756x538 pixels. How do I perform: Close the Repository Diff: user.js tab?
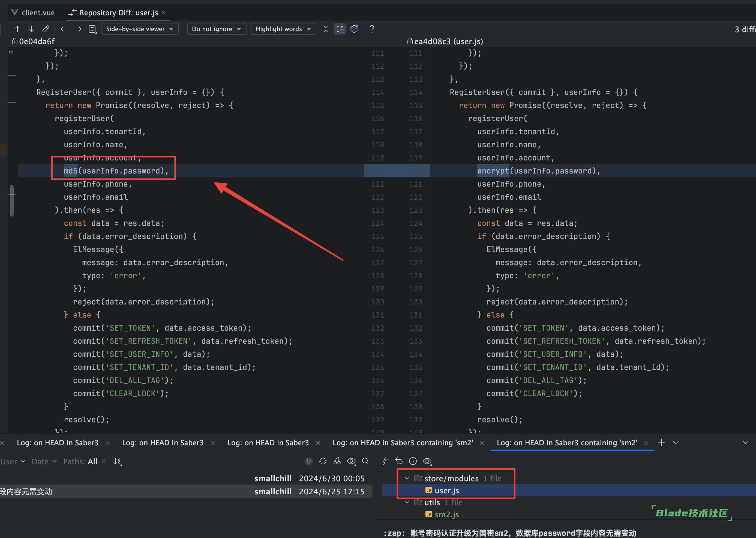point(164,13)
